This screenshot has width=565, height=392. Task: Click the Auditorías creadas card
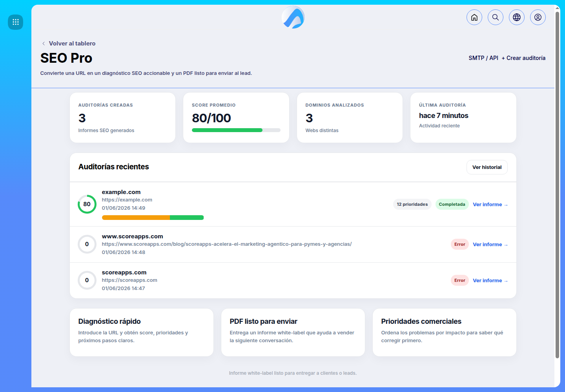tap(122, 118)
